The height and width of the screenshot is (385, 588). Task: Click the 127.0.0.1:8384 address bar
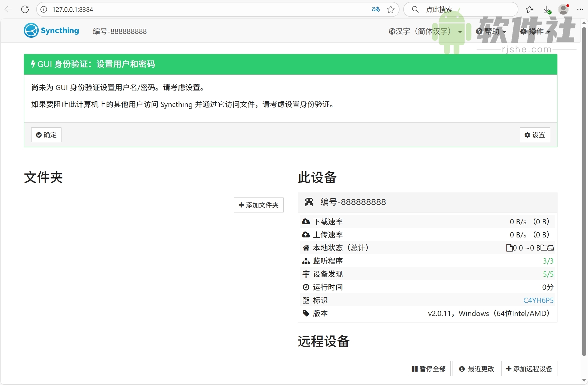click(73, 9)
